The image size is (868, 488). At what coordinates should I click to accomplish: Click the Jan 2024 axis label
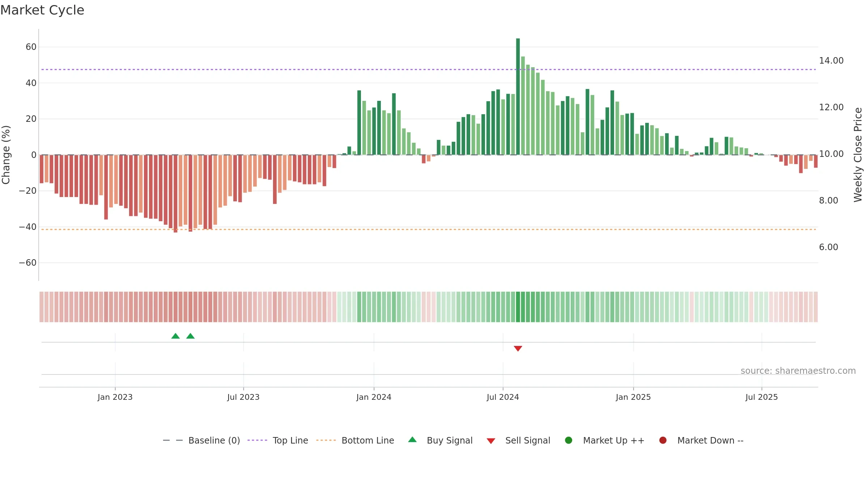(x=374, y=397)
